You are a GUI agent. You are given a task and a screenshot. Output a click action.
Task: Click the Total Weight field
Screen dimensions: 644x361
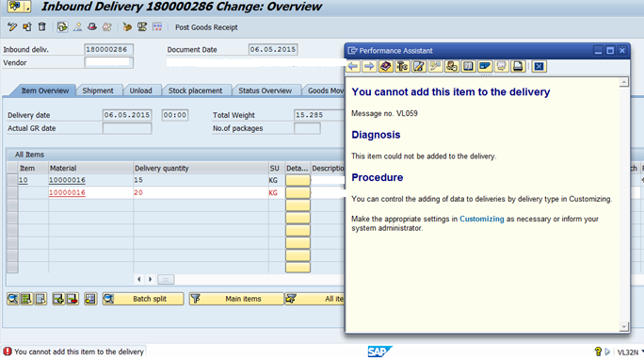(x=319, y=115)
